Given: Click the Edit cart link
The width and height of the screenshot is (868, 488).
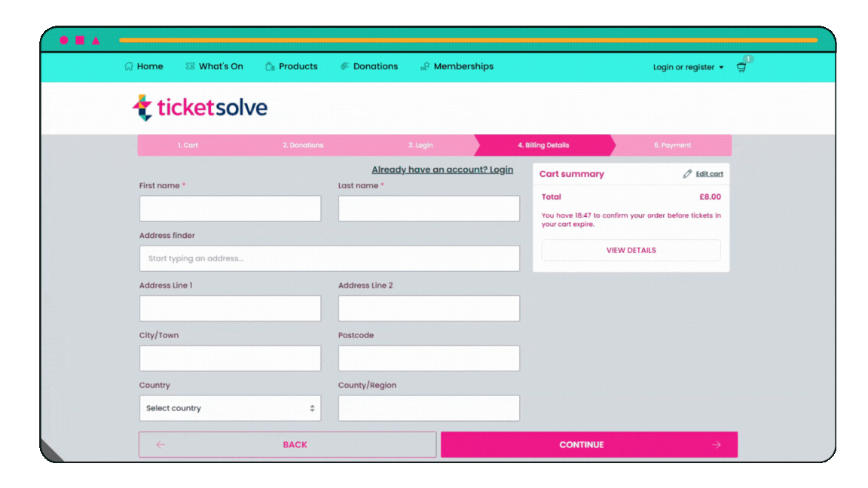Looking at the screenshot, I should (x=709, y=174).
